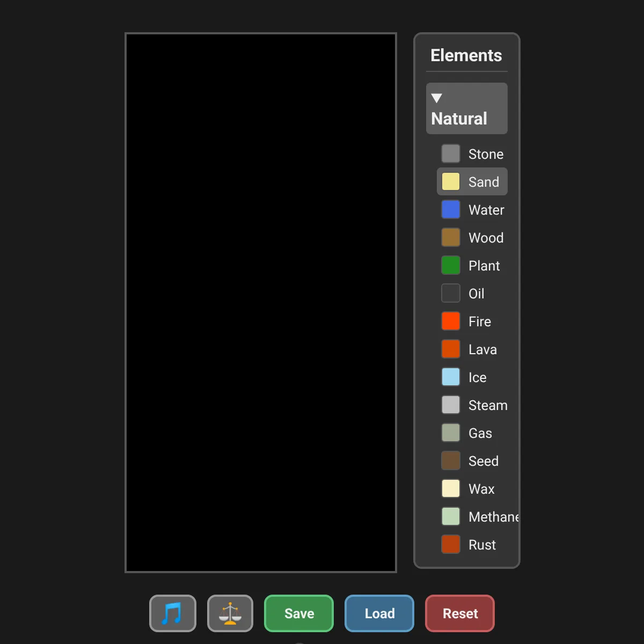
Task: Collapse the Natural elements category
Action: (x=466, y=108)
